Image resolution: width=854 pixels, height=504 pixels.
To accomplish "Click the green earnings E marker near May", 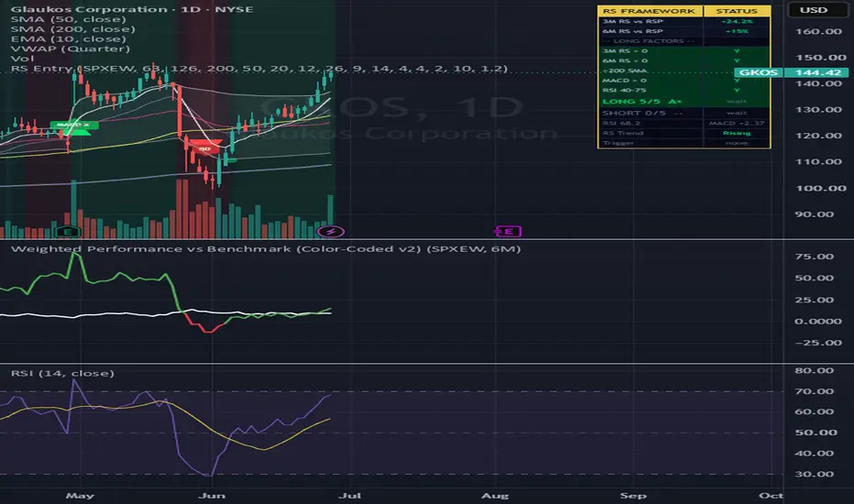I will click(68, 232).
